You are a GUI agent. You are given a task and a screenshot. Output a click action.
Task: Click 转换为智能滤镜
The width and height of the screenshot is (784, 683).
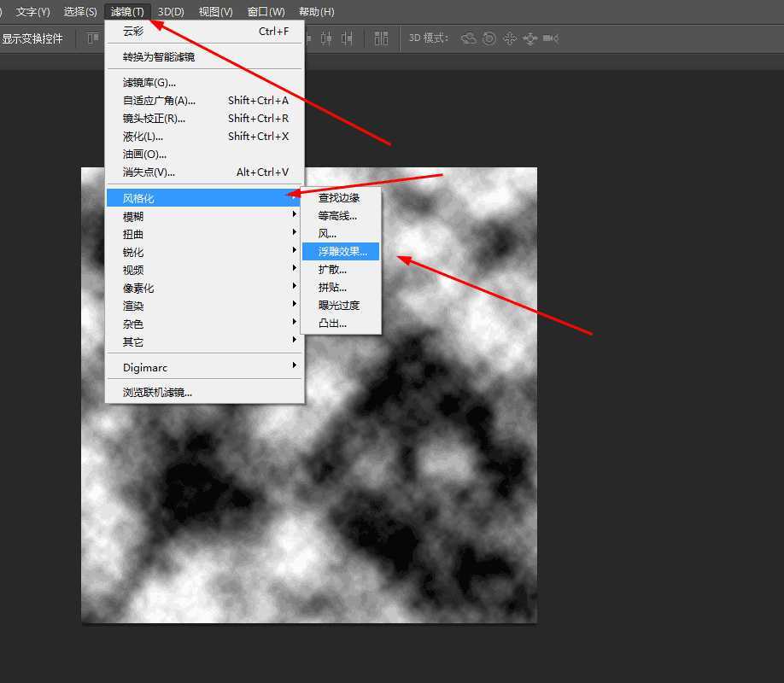pyautogui.click(x=159, y=56)
